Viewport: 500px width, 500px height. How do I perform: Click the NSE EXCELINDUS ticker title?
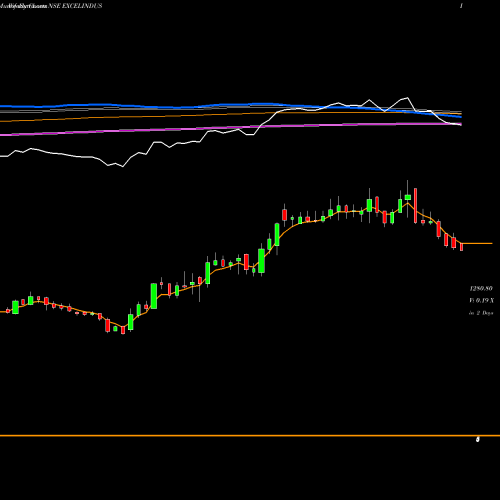coord(75,6)
